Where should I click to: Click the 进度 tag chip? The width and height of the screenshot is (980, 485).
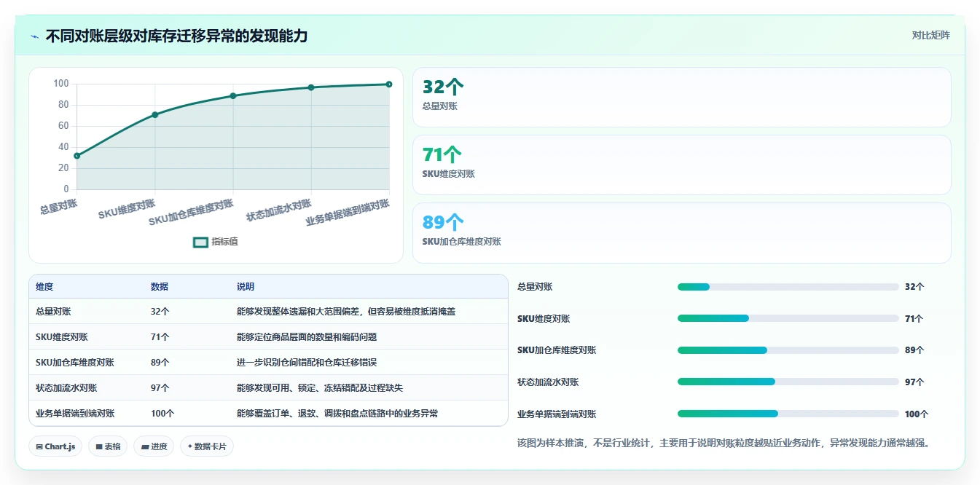pyautogui.click(x=154, y=446)
